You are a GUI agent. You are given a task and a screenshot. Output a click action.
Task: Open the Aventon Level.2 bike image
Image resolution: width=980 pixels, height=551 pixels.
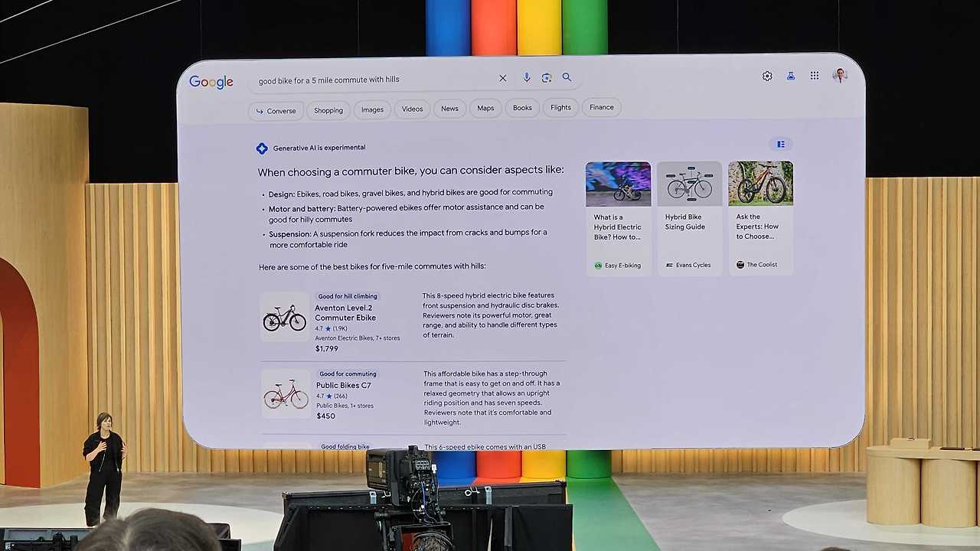point(285,318)
